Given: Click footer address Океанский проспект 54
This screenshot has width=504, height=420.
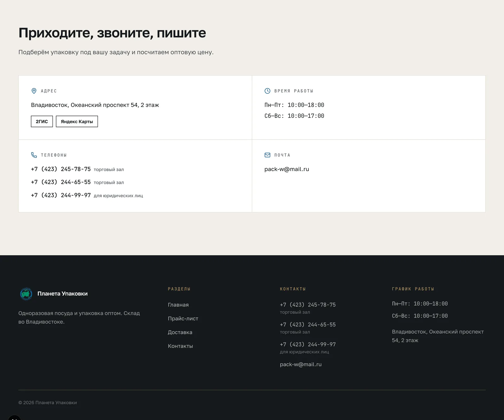Looking at the screenshot, I should coord(438,336).
